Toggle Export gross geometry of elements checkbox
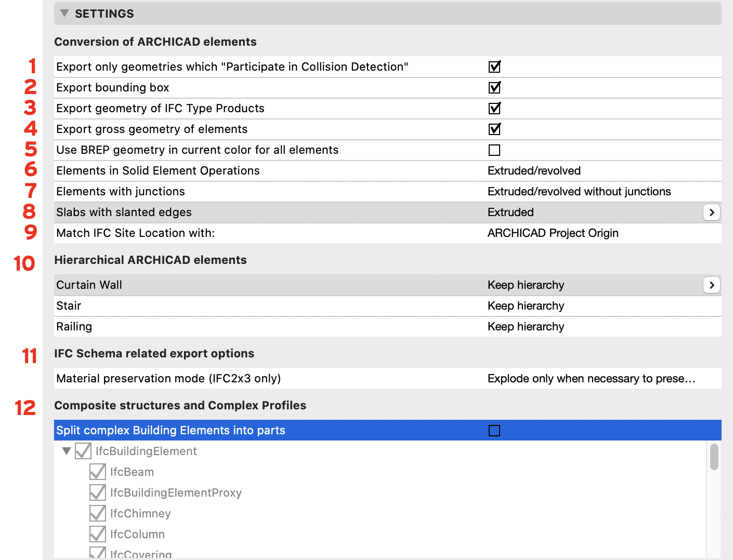The width and height of the screenshot is (733, 560). (x=494, y=129)
